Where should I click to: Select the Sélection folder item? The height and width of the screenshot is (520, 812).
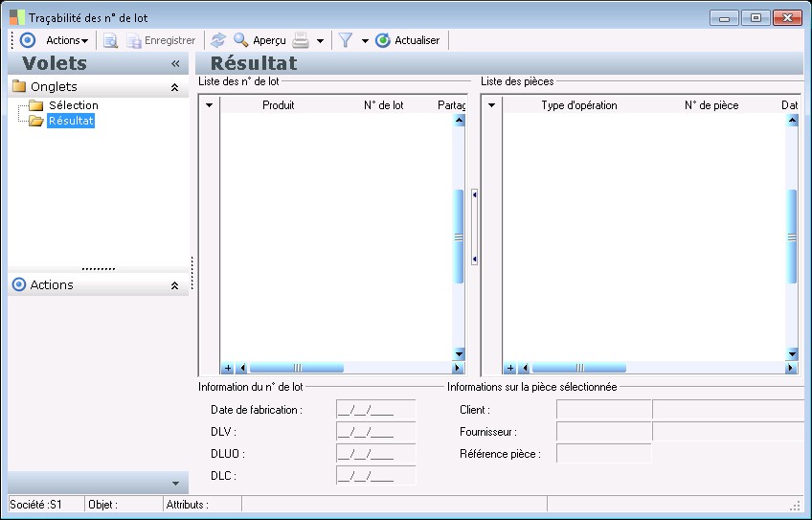click(73, 105)
